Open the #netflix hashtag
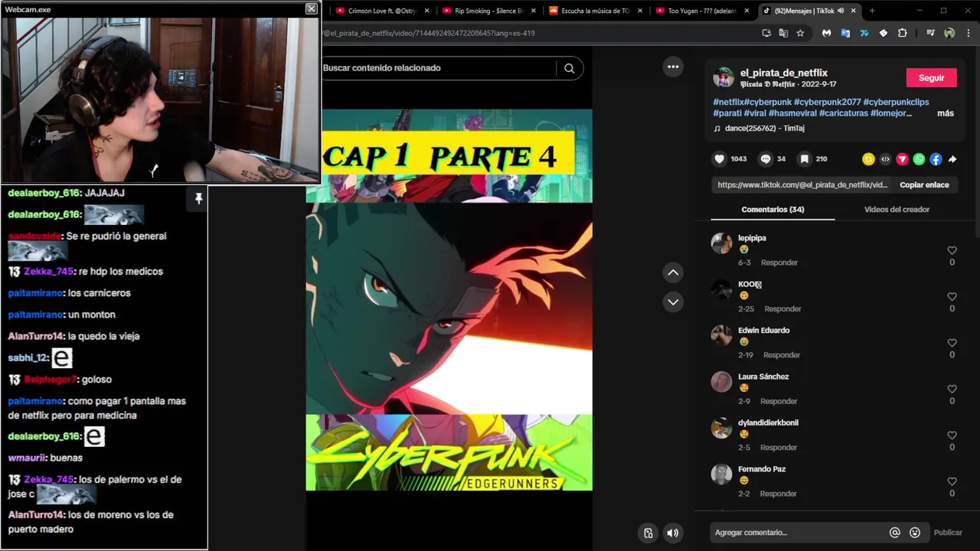Image resolution: width=980 pixels, height=551 pixels. pyautogui.click(x=729, y=102)
